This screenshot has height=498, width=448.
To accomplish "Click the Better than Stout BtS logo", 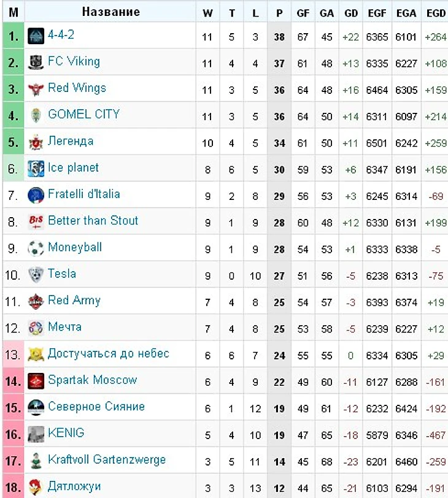I will [36, 221].
